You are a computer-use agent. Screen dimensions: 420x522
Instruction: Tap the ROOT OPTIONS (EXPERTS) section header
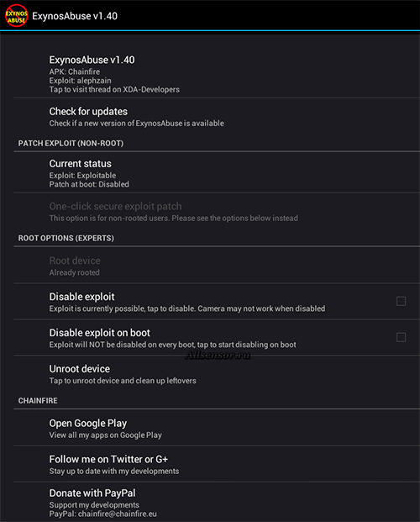66,238
